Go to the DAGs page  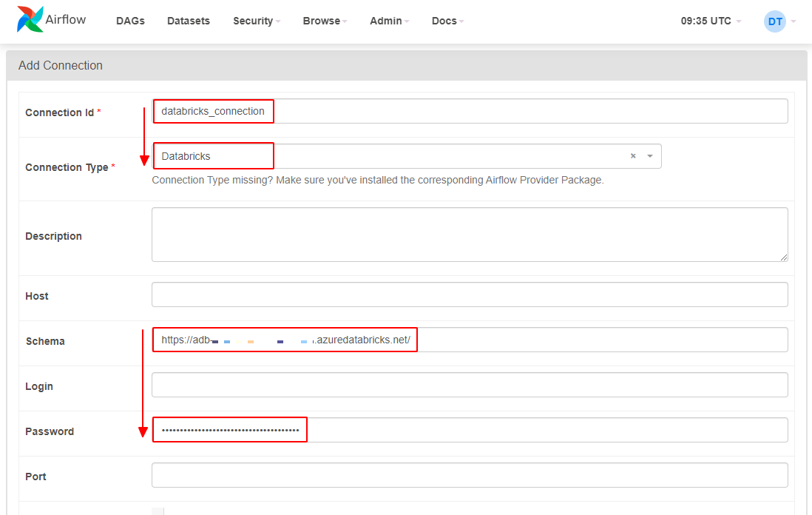tap(130, 21)
